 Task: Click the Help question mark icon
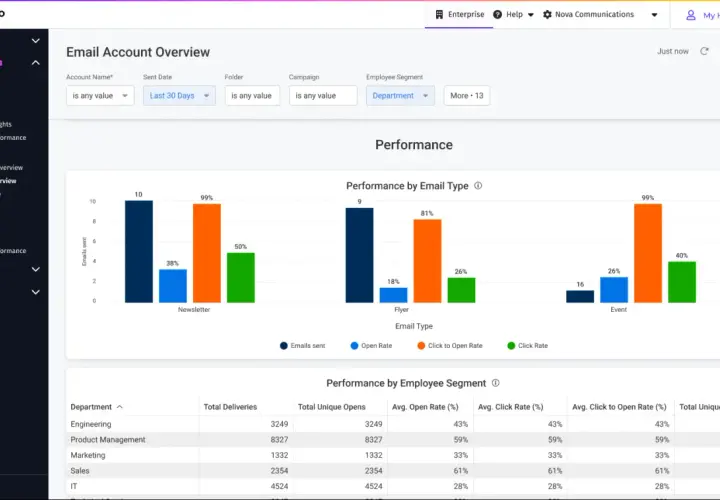497,15
